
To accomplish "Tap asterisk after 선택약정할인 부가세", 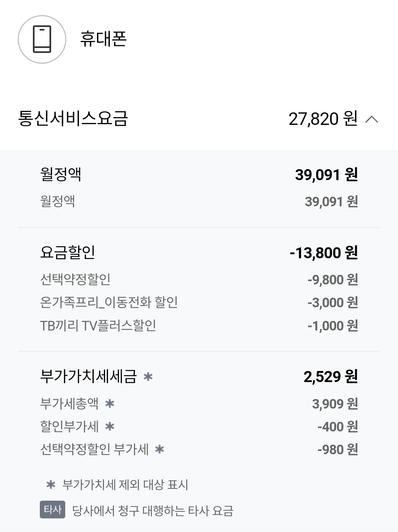I will [160, 449].
